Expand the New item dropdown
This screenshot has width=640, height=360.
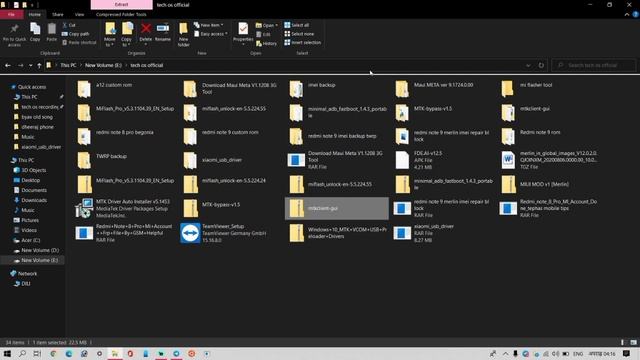click(x=209, y=25)
